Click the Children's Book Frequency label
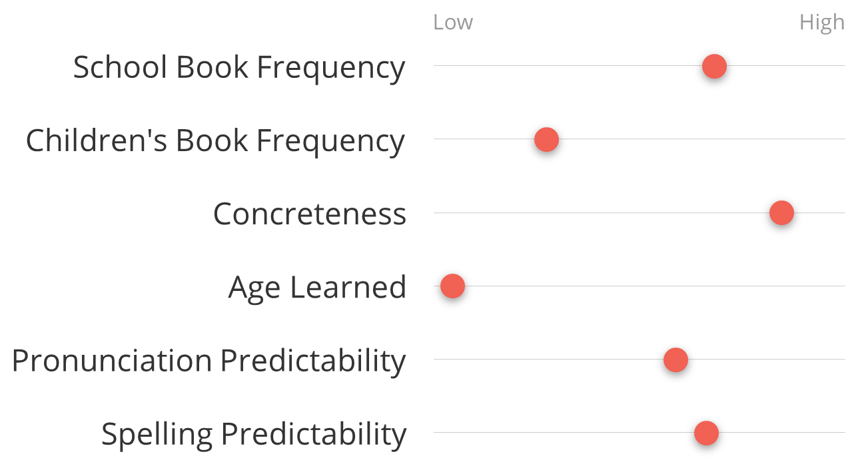The image size is (868, 474). point(215,140)
